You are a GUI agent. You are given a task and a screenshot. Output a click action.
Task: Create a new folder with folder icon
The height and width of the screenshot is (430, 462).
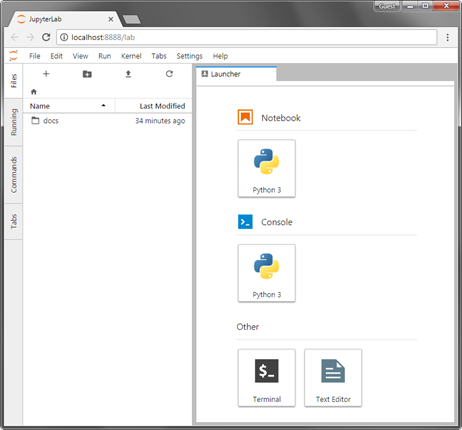pos(87,74)
